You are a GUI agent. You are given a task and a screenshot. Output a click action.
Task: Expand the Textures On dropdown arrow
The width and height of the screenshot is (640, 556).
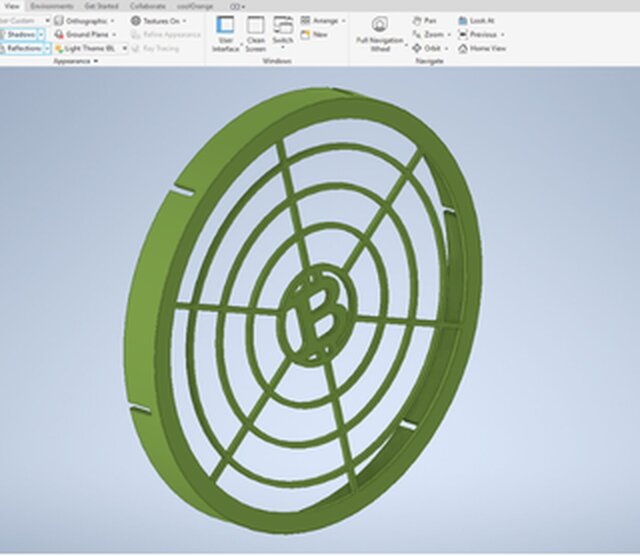pos(184,21)
